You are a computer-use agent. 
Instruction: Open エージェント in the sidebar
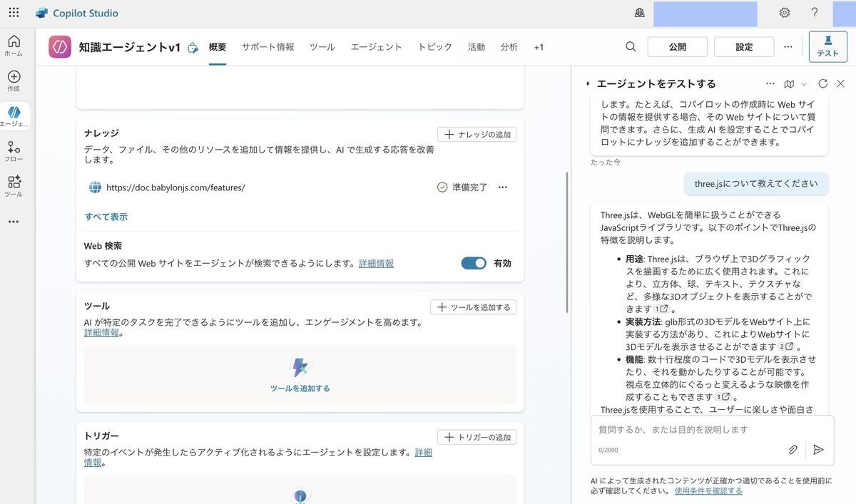(14, 116)
